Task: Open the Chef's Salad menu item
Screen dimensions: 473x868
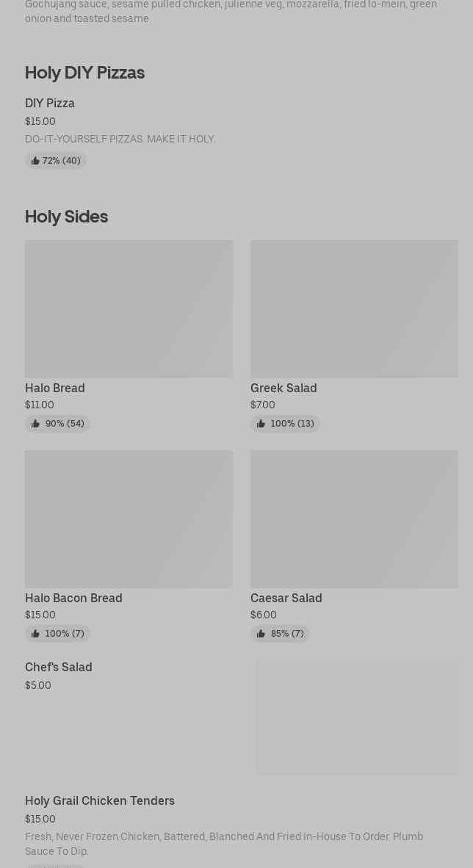Action: click(x=59, y=667)
